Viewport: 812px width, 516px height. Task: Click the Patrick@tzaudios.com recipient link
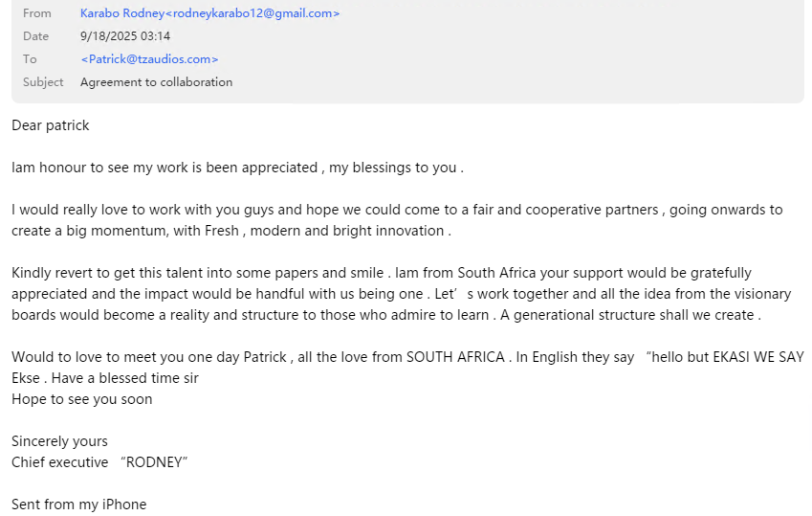[149, 59]
